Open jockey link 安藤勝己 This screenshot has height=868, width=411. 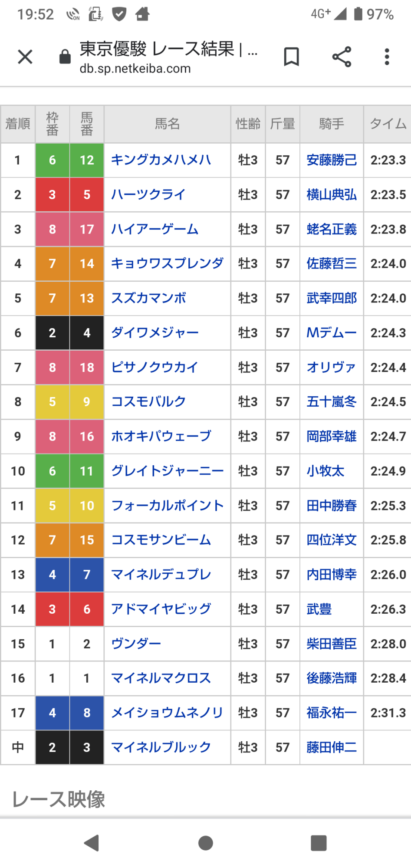click(332, 160)
